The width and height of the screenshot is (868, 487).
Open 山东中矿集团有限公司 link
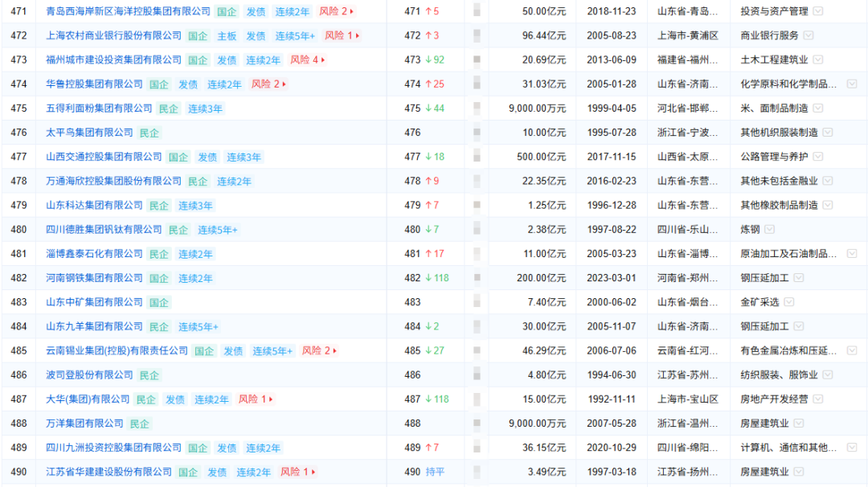pos(94,302)
